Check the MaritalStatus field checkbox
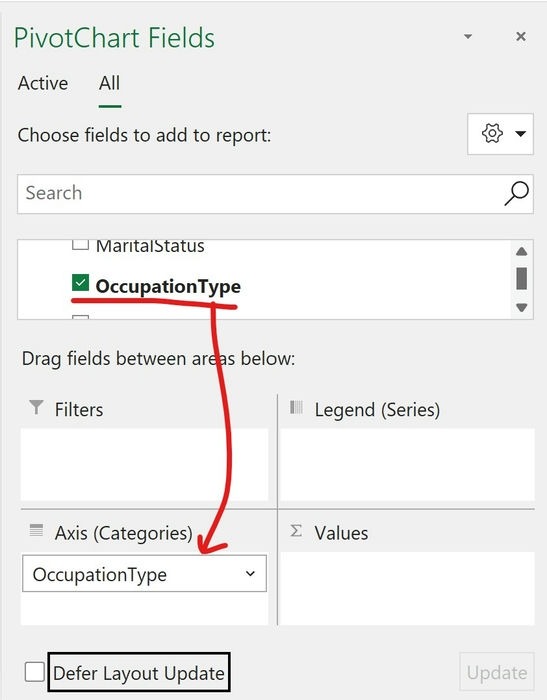Screen dimensions: 547x700 coord(80,245)
